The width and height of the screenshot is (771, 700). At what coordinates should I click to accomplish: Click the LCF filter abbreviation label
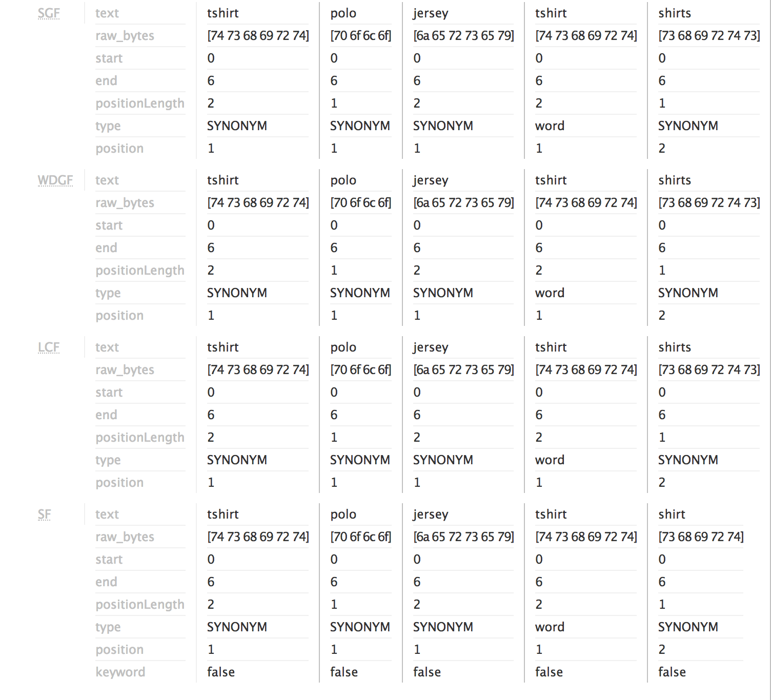[49, 347]
